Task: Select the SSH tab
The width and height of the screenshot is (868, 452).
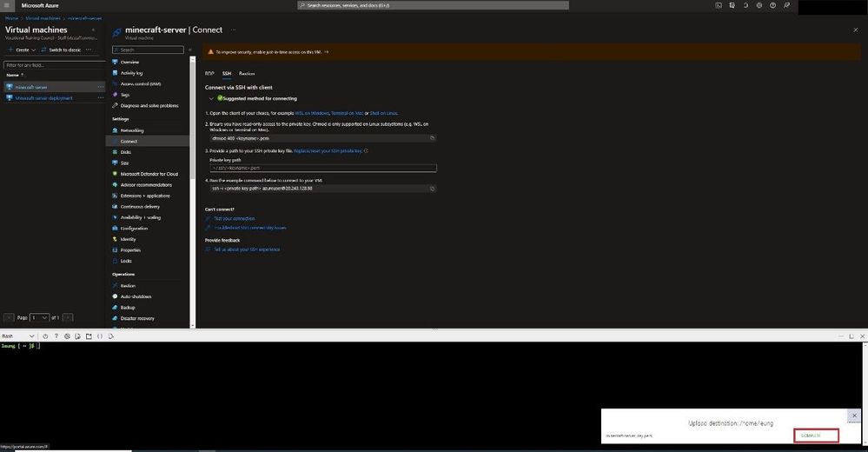Action: click(x=227, y=73)
